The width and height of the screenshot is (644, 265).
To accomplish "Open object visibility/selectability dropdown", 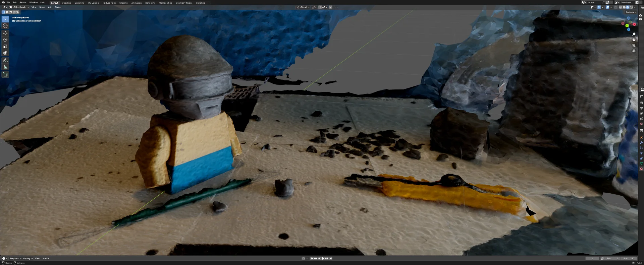I will tap(593, 7).
